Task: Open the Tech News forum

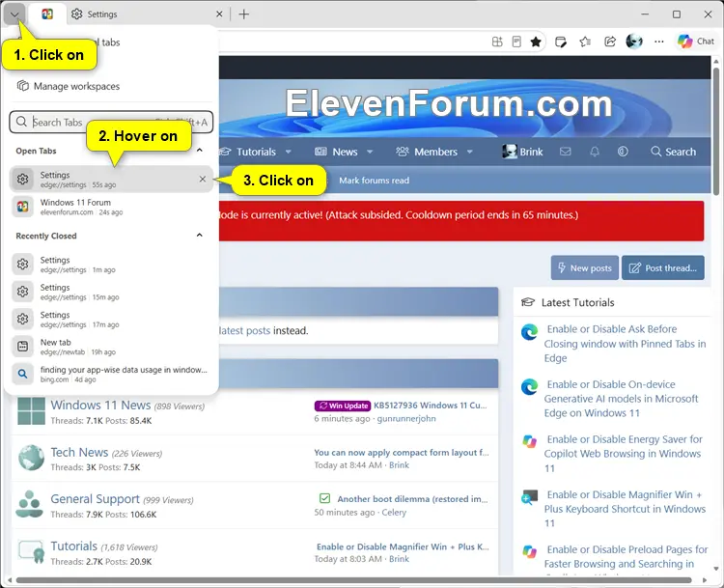Action: coord(79,452)
